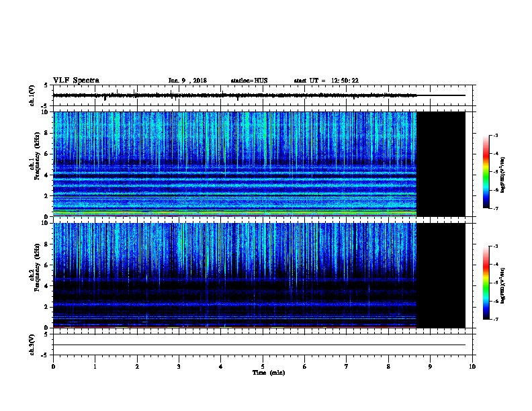532x411 pixels.
Task: Select the log(PSD) label beside ch.2 color bar
Action: [x=503, y=286]
